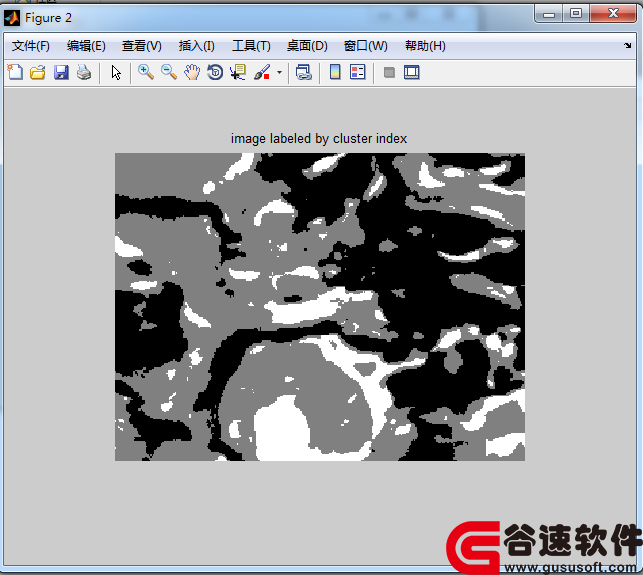
Task: Open file using the folder icon
Action: pyautogui.click(x=38, y=73)
